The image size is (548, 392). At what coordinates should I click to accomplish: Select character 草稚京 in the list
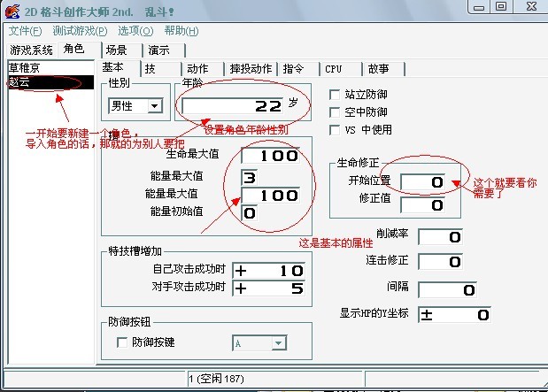pos(51,68)
